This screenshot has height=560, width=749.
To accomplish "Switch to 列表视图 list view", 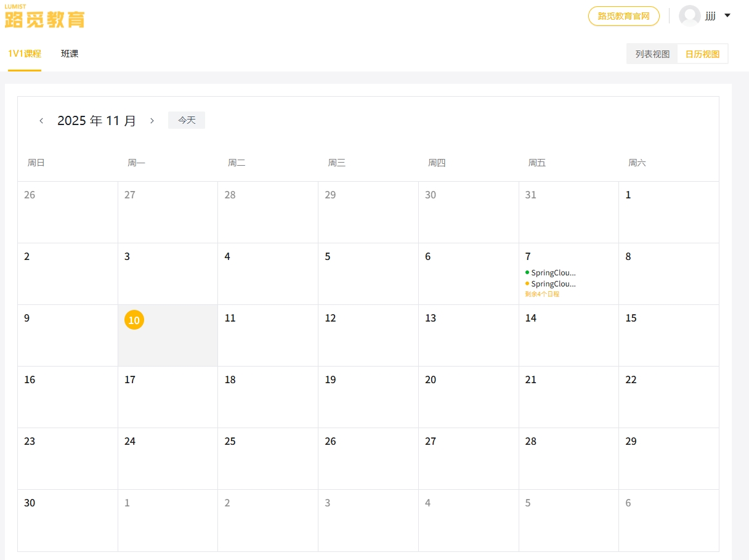I will tap(652, 54).
